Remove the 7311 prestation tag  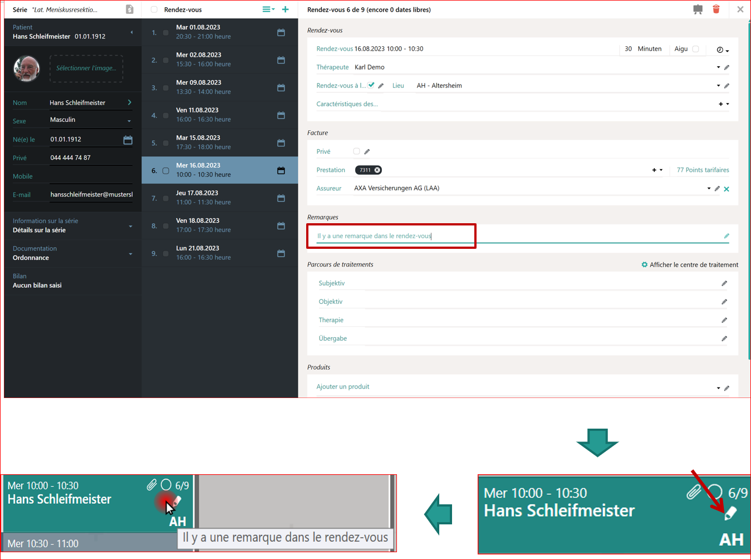coord(377,170)
